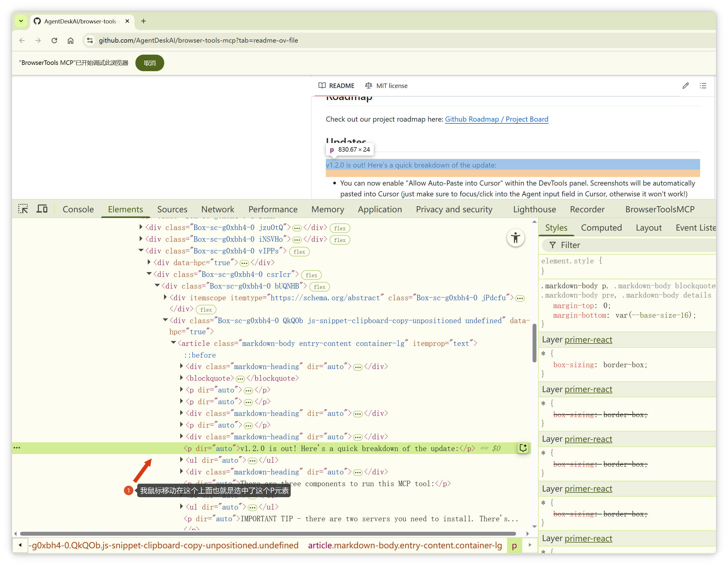
Task: Open the Computed styles tab
Action: [601, 228]
